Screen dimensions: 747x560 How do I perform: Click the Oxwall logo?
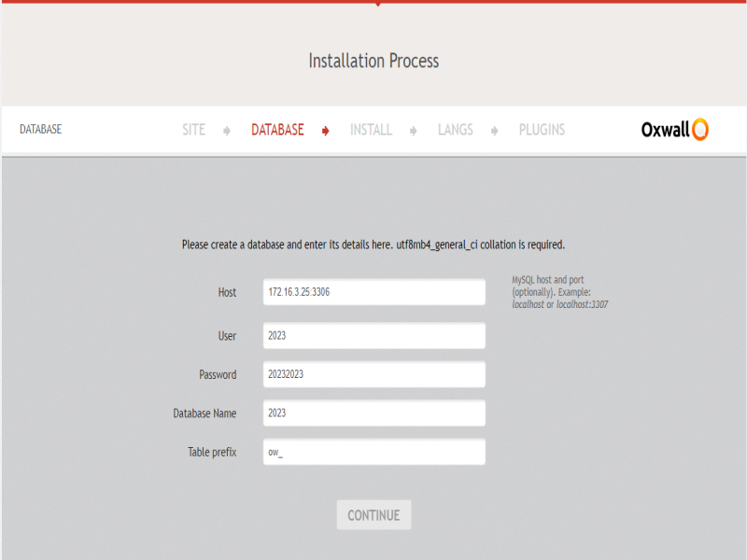coord(674,130)
